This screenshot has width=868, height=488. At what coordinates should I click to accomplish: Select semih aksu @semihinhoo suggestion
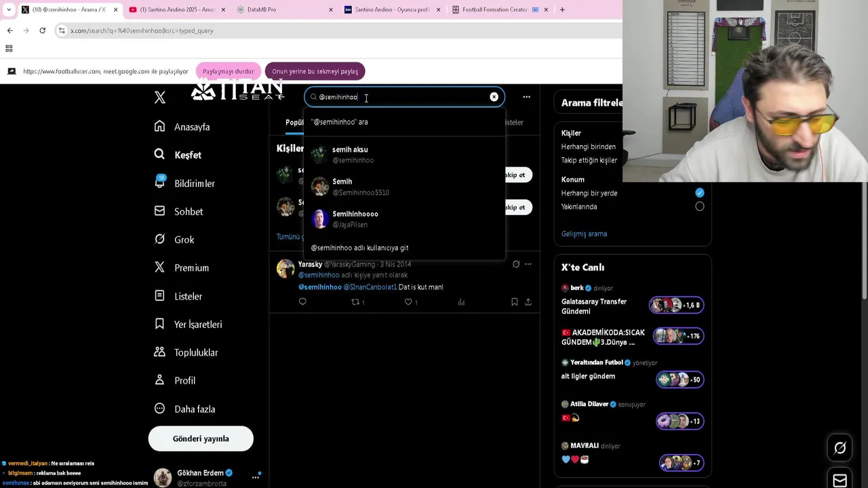click(x=404, y=155)
